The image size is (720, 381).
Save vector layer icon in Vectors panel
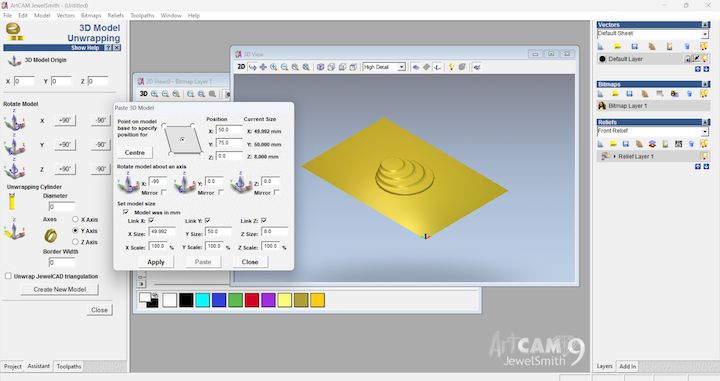coord(635,46)
